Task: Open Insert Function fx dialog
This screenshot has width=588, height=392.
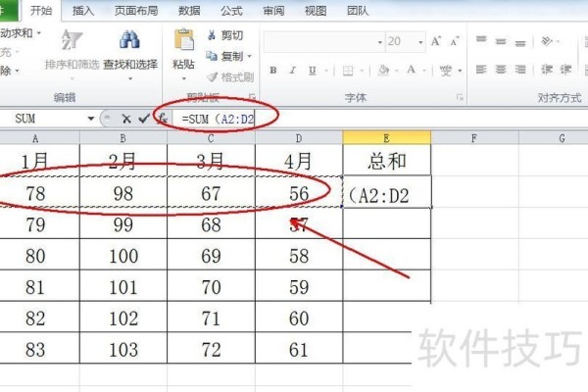Action: (x=162, y=119)
